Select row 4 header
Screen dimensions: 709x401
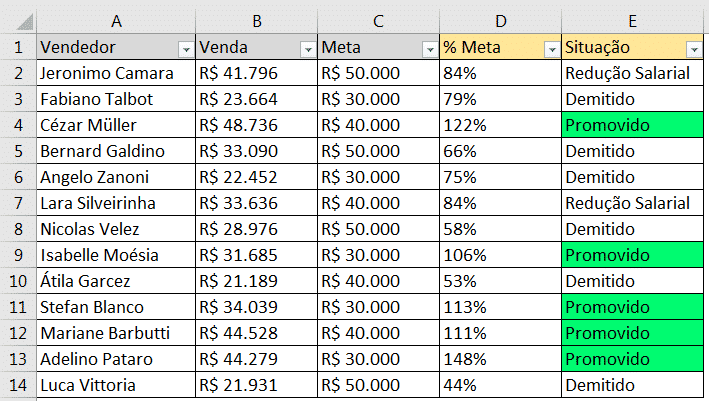coord(17,125)
